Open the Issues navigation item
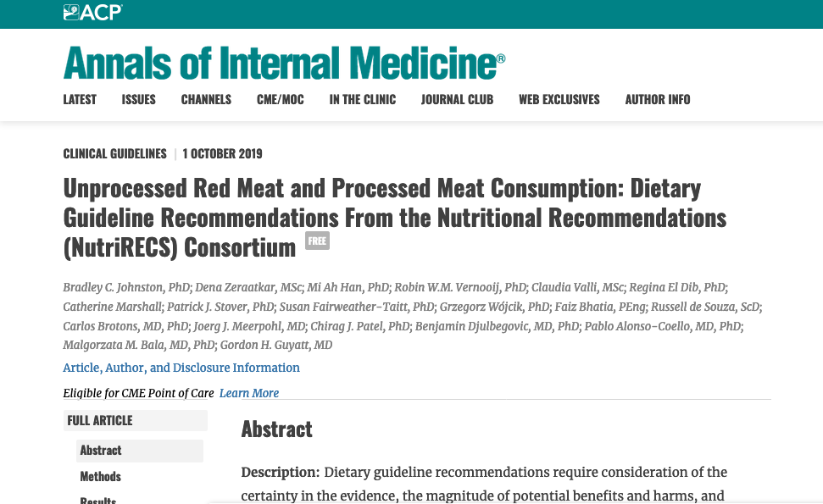Viewport: 823px width, 504px height. point(138,99)
